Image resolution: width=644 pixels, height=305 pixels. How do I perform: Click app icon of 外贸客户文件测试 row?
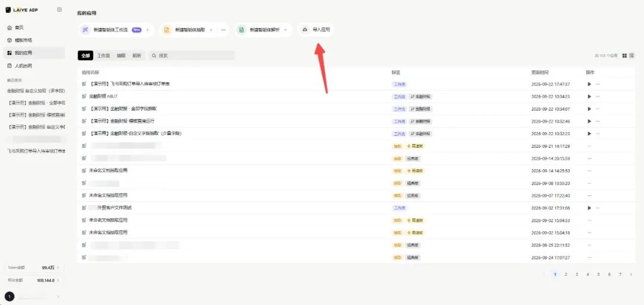[x=84, y=208]
